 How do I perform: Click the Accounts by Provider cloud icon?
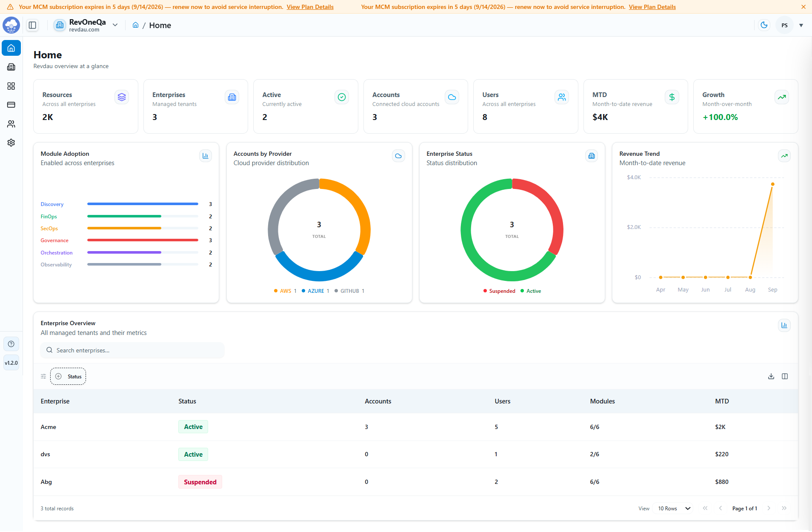(x=398, y=156)
